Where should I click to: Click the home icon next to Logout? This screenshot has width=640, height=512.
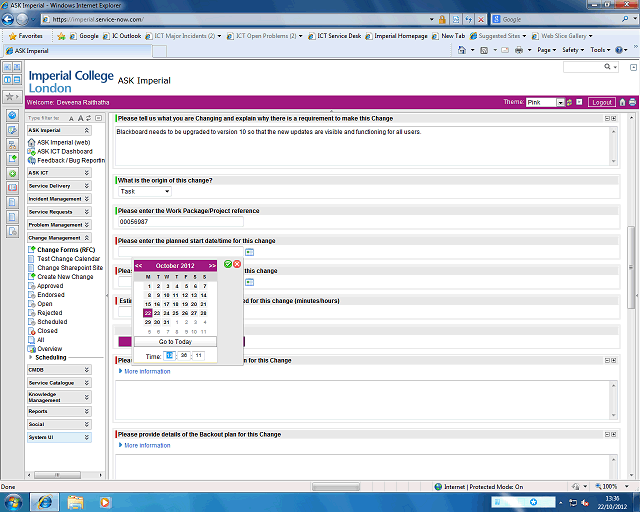(622, 102)
